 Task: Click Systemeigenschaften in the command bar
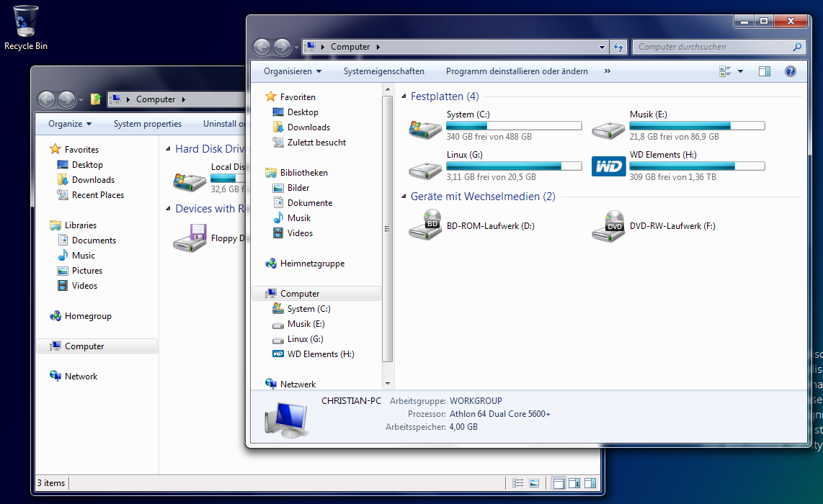[x=383, y=71]
